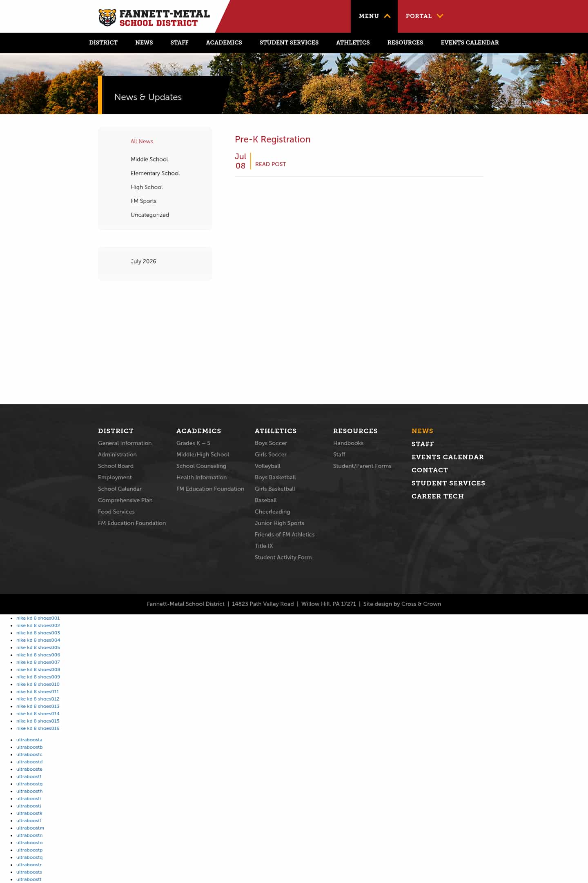Screen dimensions: 588x883
Task: Open the ATHLETICS nav menu
Action: coord(353,42)
